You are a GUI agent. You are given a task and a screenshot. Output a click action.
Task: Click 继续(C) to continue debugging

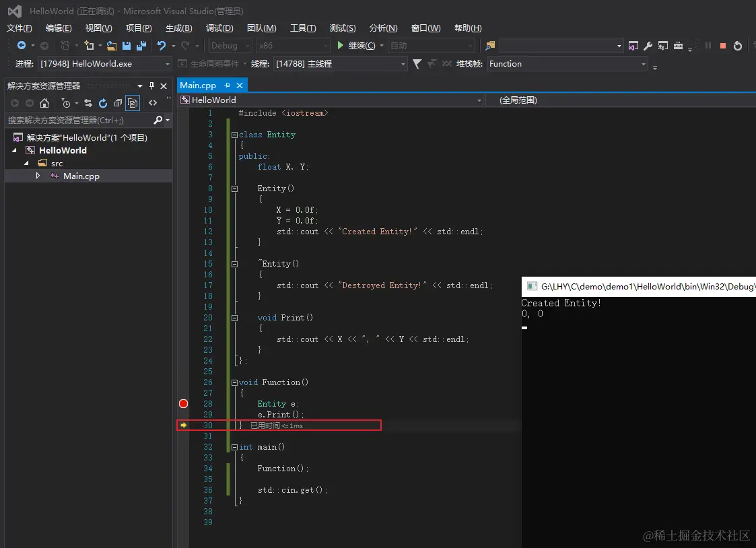[x=356, y=45]
